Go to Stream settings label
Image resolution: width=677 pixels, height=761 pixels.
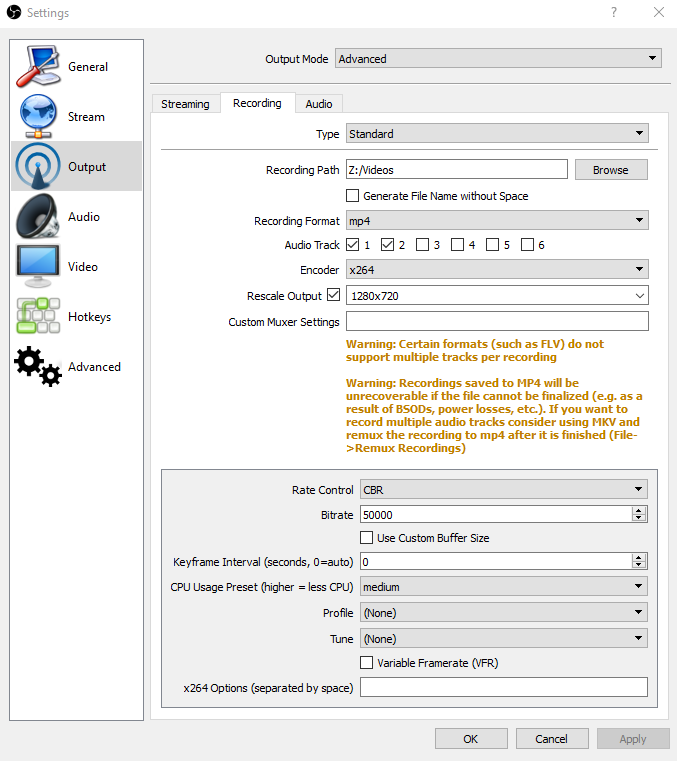point(86,116)
